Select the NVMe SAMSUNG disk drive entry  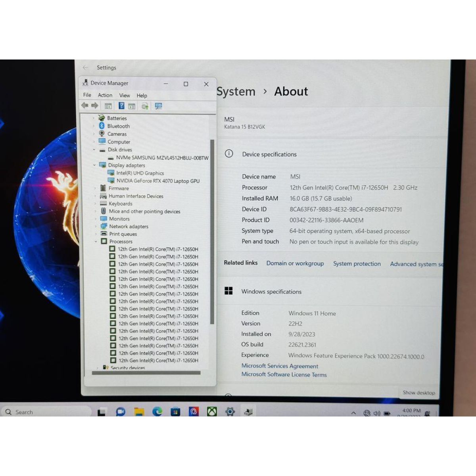click(x=162, y=158)
